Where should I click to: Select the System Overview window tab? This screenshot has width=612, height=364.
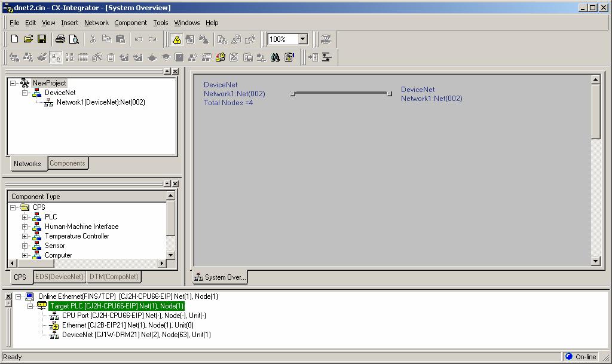tap(220, 277)
